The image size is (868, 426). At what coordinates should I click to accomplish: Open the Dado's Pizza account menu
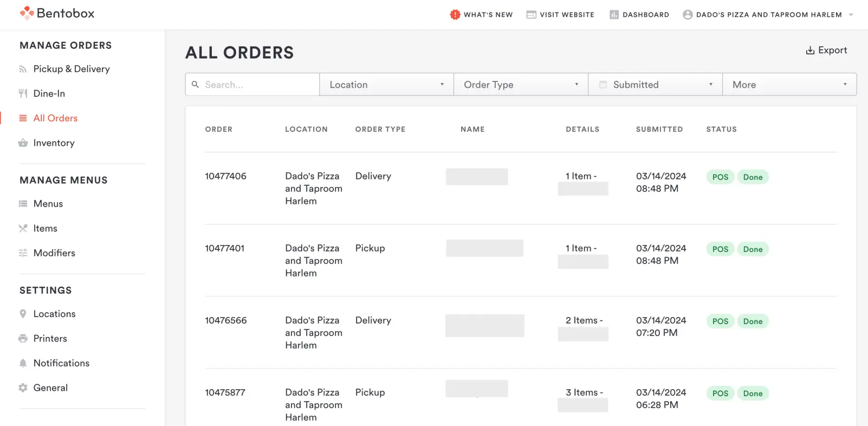(768, 15)
